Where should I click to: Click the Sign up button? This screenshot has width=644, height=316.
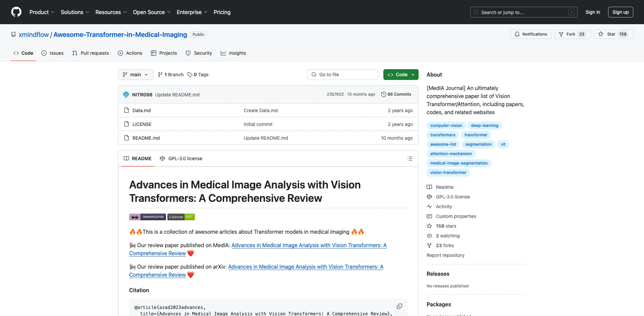pos(621,12)
